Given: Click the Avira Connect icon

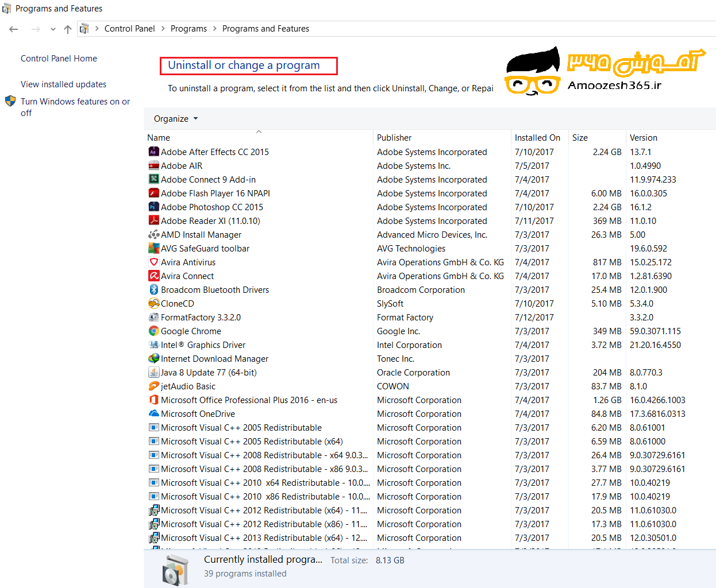Looking at the screenshot, I should 153,276.
